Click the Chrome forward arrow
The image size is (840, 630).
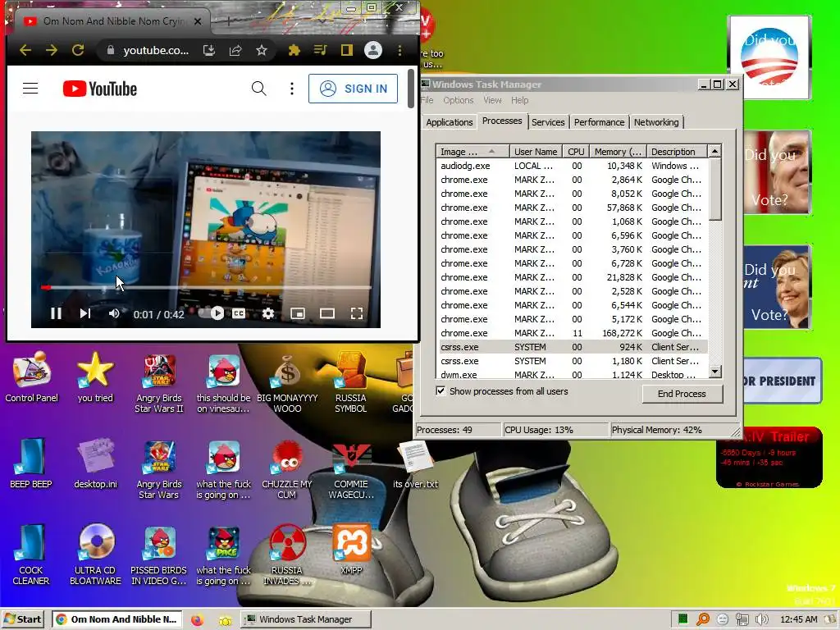[x=52, y=50]
